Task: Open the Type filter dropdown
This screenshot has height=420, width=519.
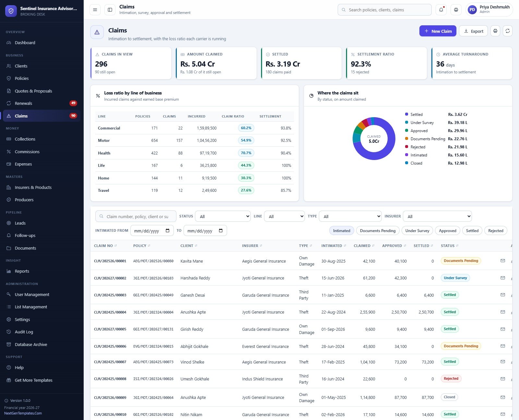Action: click(x=350, y=216)
